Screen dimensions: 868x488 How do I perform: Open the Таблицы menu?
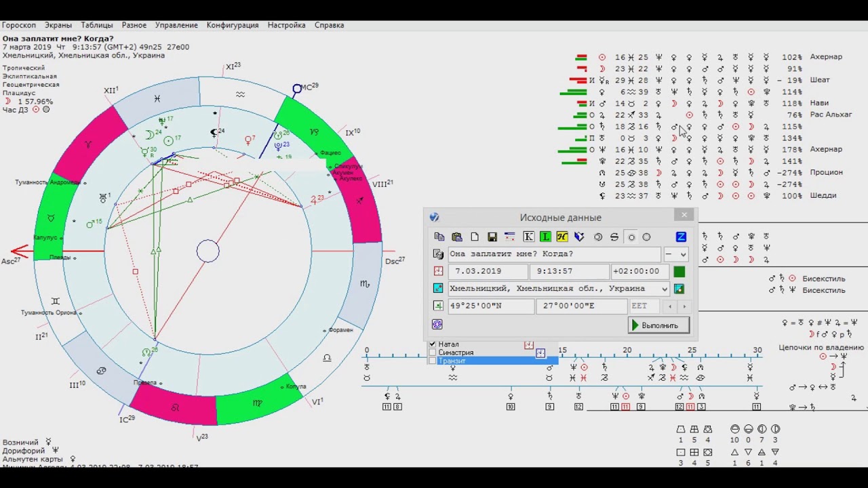pyautogui.click(x=97, y=25)
